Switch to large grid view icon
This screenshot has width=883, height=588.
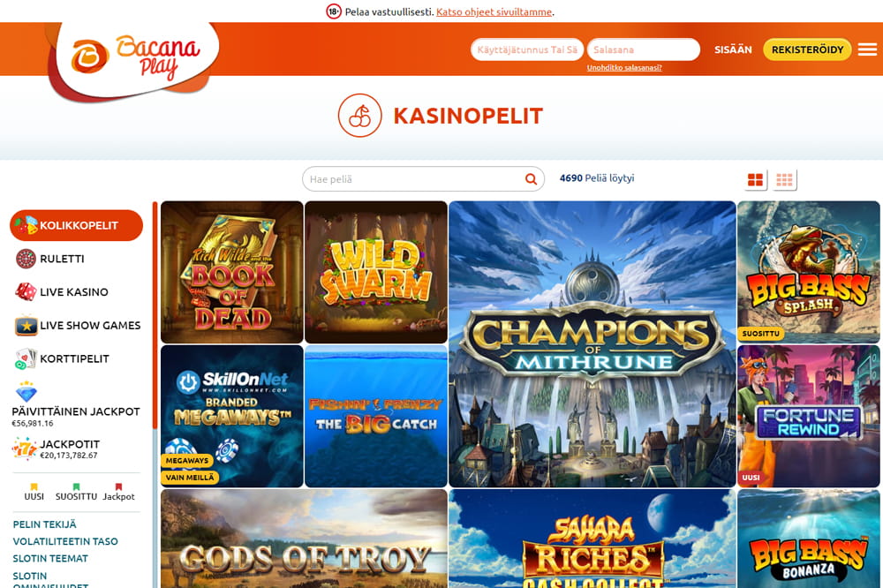click(x=755, y=180)
